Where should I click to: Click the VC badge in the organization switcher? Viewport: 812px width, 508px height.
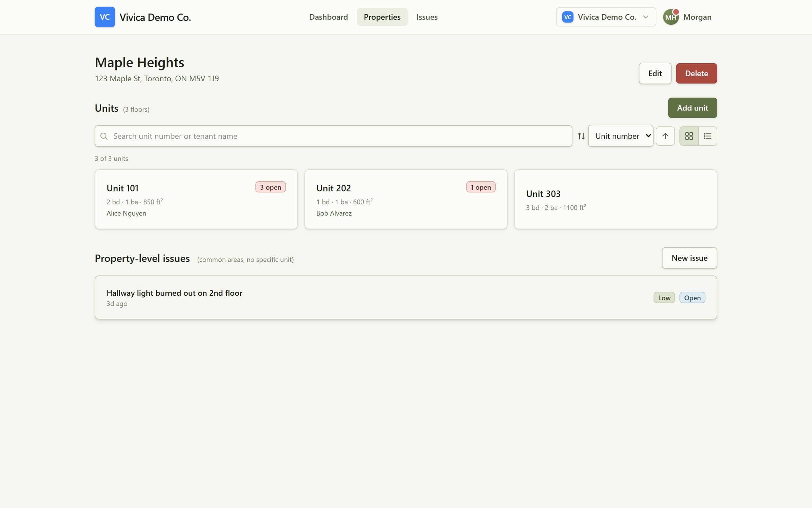[x=568, y=17]
